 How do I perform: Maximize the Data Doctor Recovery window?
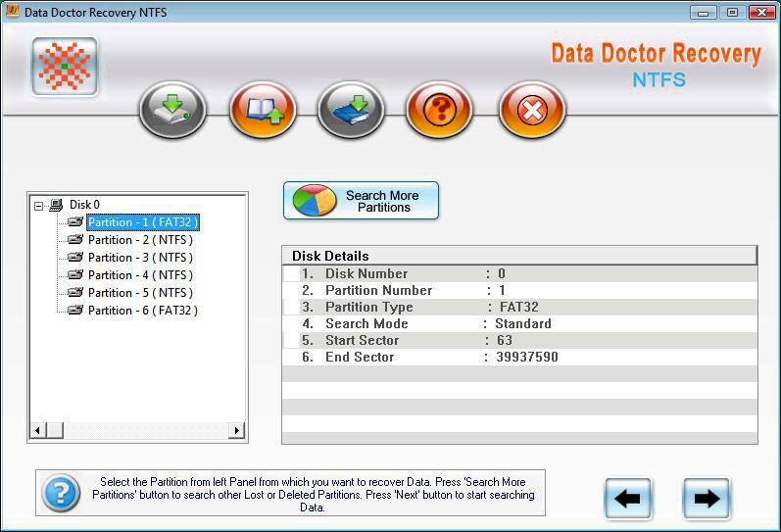point(732,13)
